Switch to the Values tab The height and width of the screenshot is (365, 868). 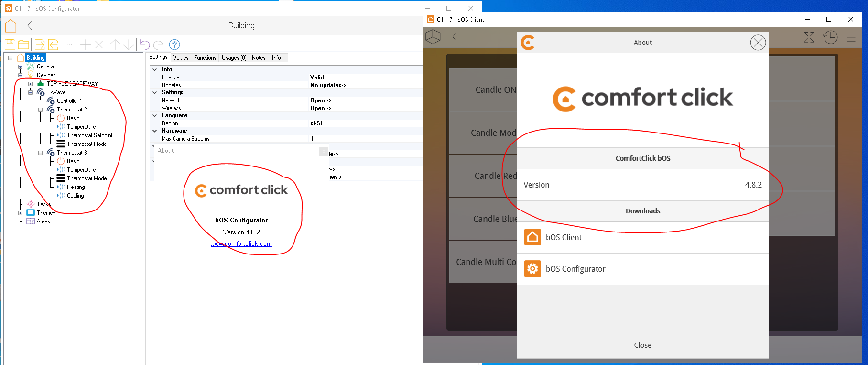point(181,58)
